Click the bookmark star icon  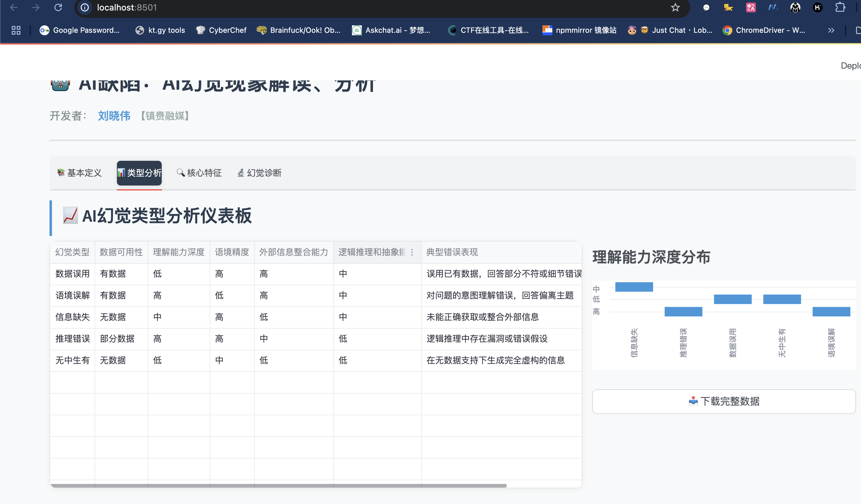[675, 7]
